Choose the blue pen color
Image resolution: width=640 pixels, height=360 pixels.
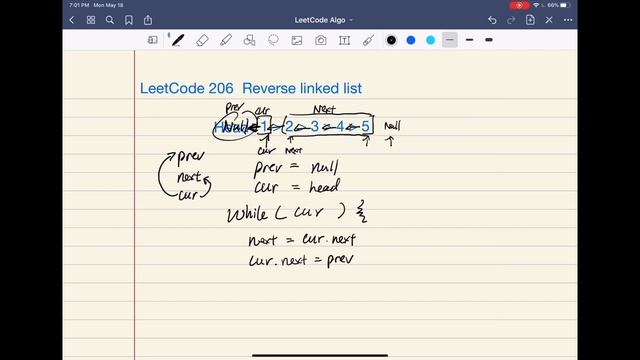click(411, 40)
